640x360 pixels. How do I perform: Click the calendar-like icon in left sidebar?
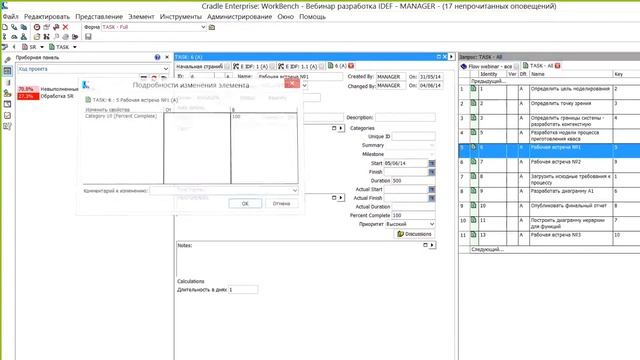coord(7,104)
